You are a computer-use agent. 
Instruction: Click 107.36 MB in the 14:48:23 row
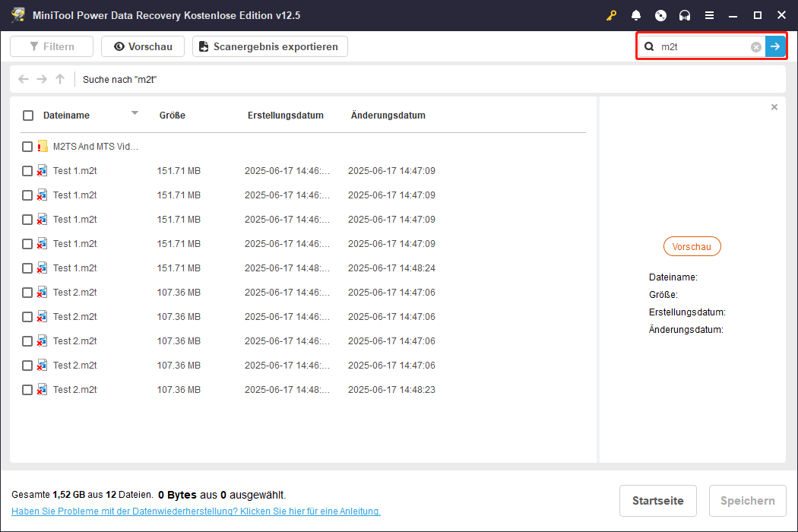[x=179, y=390]
